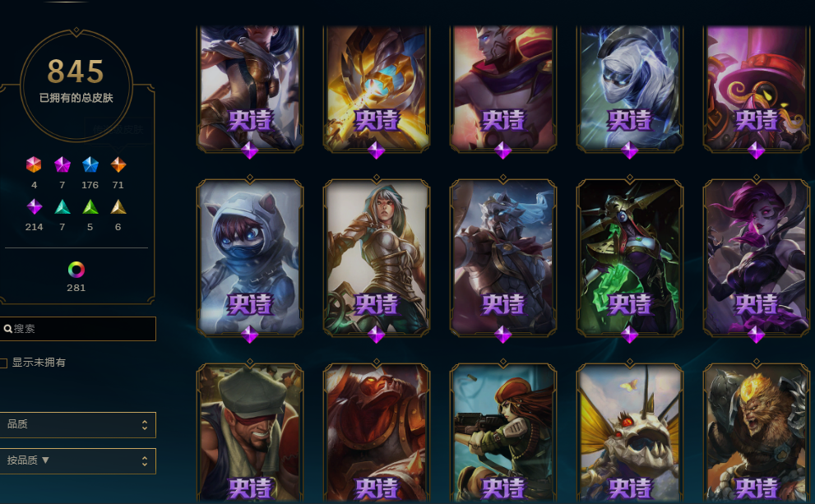Click the gold triangle gem above 6

click(x=118, y=207)
